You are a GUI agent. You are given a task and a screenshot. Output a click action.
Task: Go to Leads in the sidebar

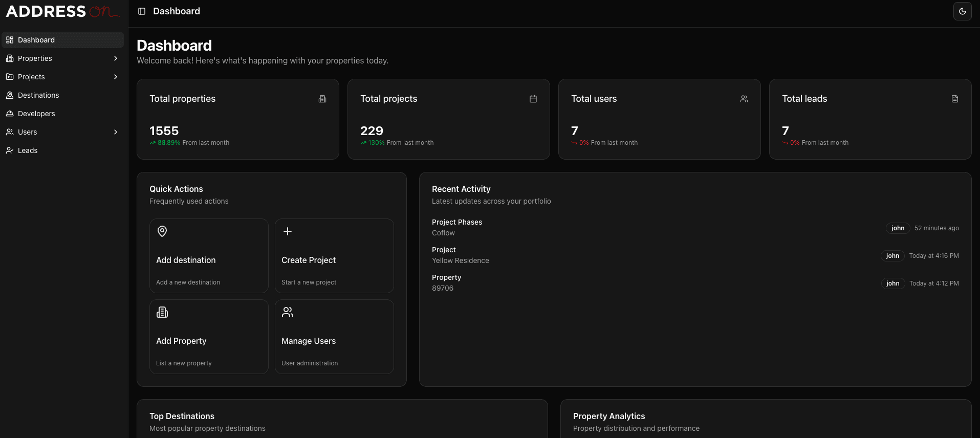pyautogui.click(x=28, y=150)
